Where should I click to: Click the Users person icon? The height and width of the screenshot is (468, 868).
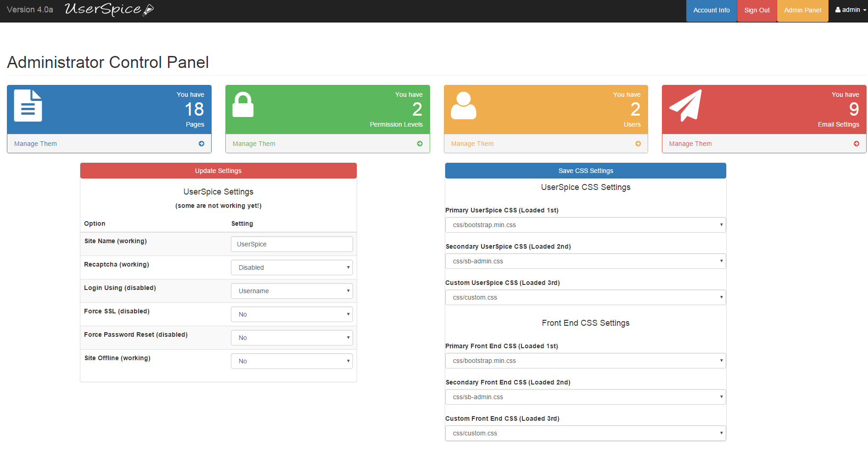[x=463, y=106]
